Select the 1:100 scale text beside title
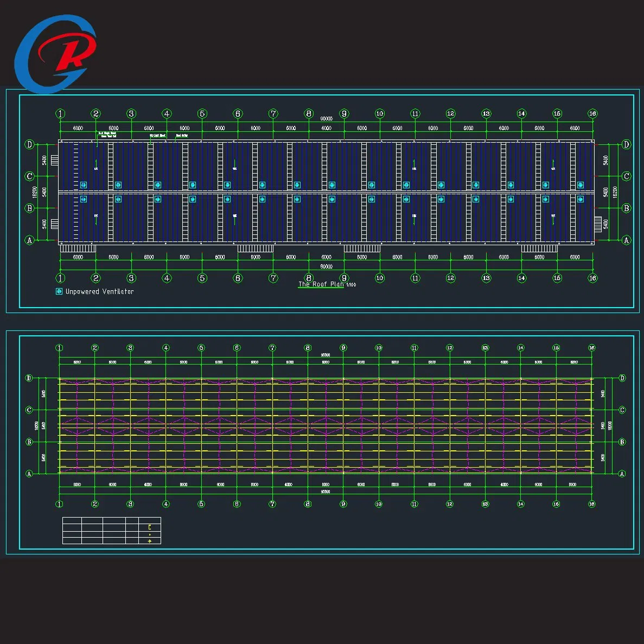The height and width of the screenshot is (644, 644). point(351,285)
